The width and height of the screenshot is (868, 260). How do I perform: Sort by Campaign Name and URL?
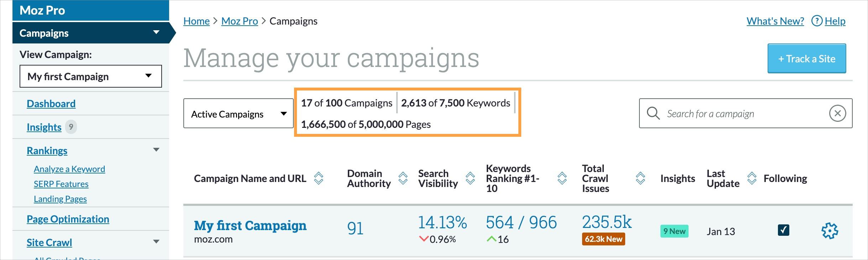click(x=318, y=178)
